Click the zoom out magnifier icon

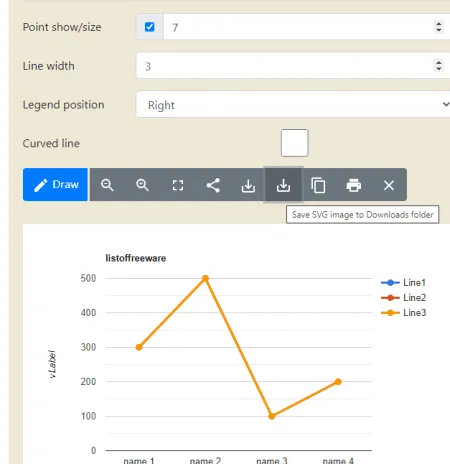pos(107,185)
